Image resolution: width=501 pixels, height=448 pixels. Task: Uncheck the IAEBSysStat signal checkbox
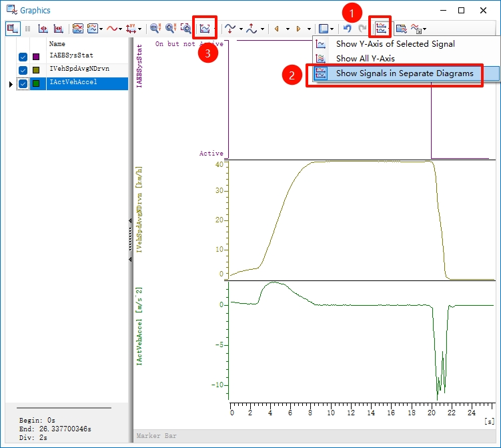coord(23,57)
